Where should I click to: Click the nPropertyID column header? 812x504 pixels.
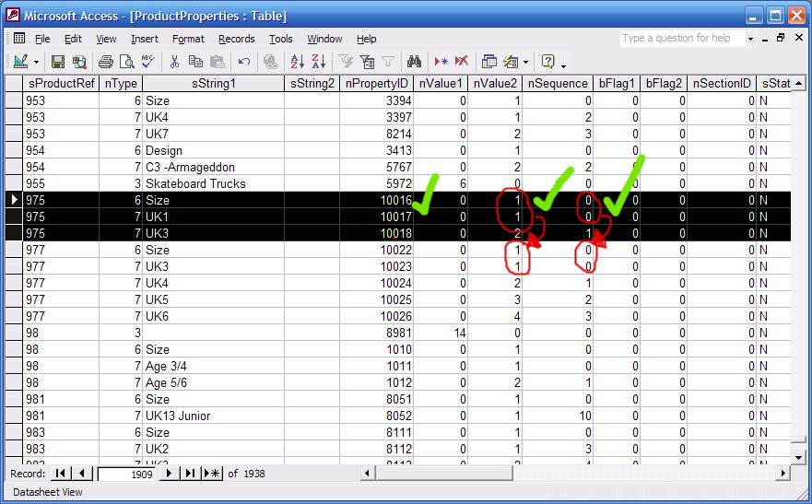376,84
